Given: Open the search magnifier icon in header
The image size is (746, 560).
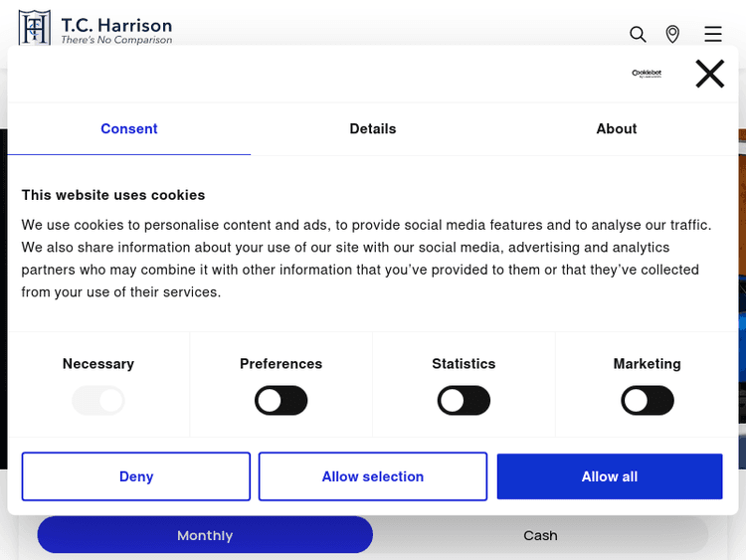Looking at the screenshot, I should click(x=638, y=34).
